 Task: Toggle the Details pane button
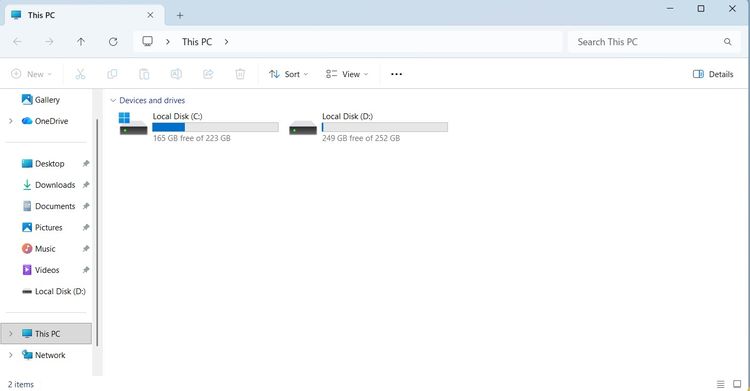coord(713,74)
